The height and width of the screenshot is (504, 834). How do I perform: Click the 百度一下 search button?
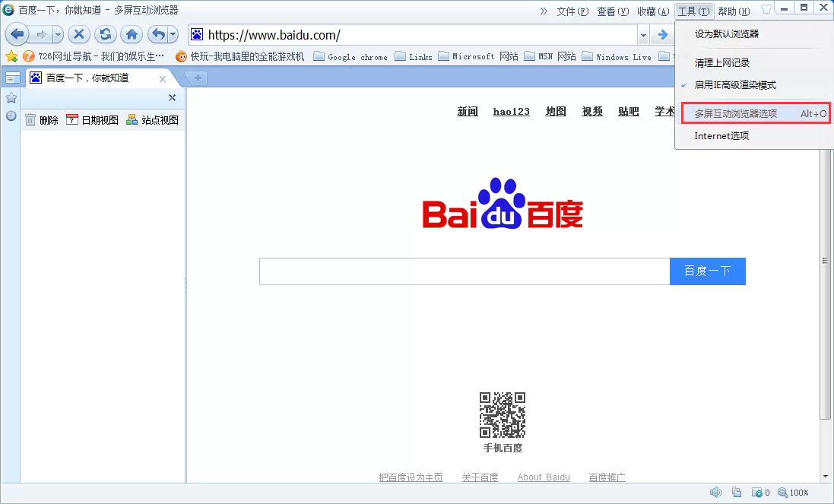tap(707, 271)
